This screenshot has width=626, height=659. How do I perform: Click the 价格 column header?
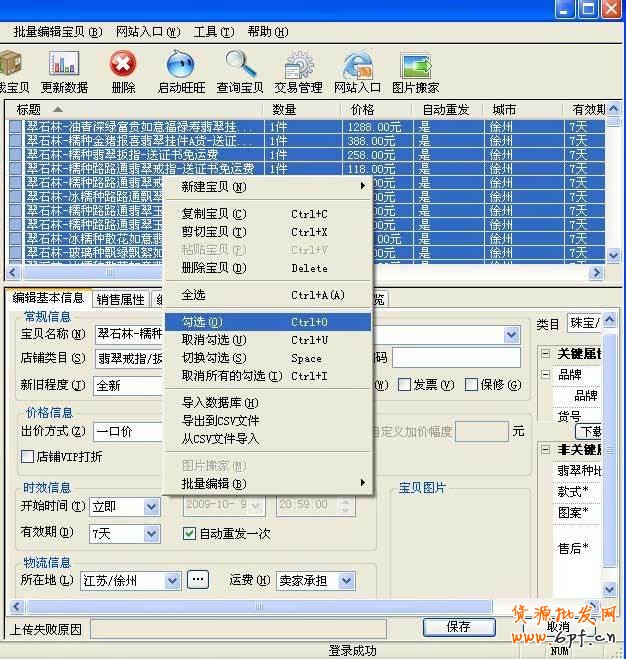coord(364,109)
